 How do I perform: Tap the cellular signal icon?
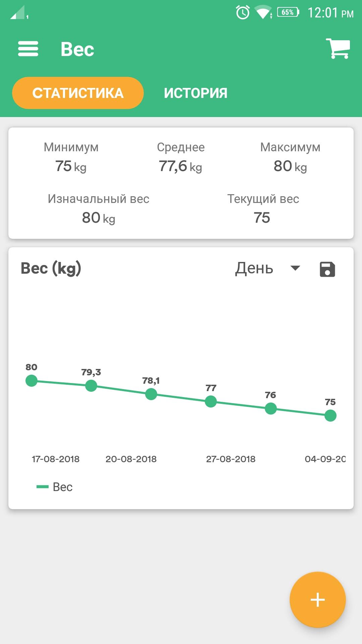pos(18,13)
